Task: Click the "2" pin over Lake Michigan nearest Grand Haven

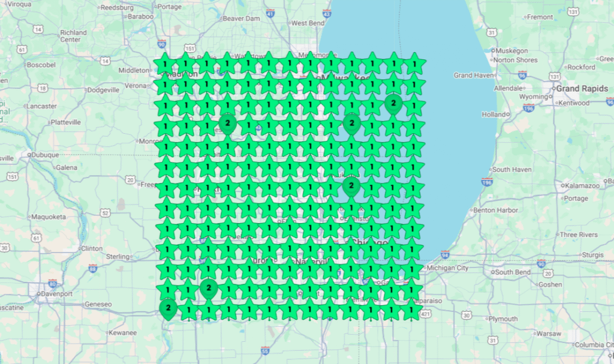Action: click(393, 104)
